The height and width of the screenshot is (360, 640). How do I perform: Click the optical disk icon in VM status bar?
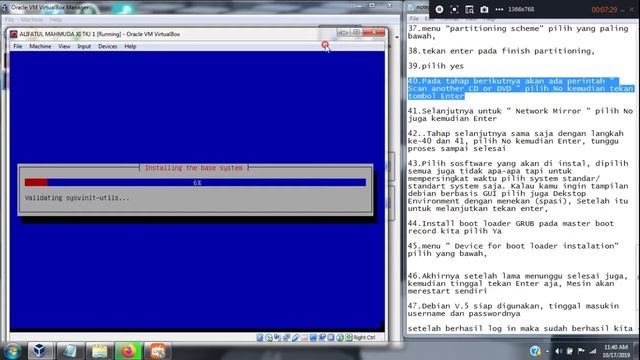pos(269,338)
